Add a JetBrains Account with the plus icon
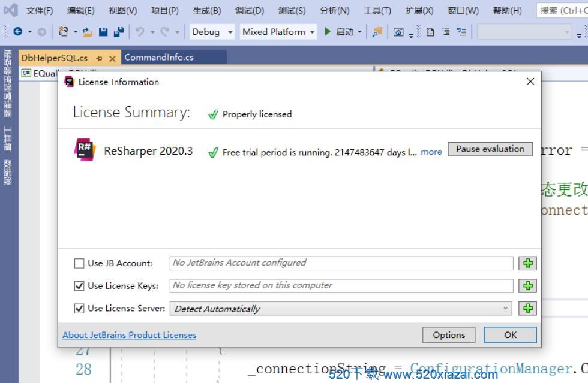This screenshot has width=588, height=383. [x=527, y=263]
